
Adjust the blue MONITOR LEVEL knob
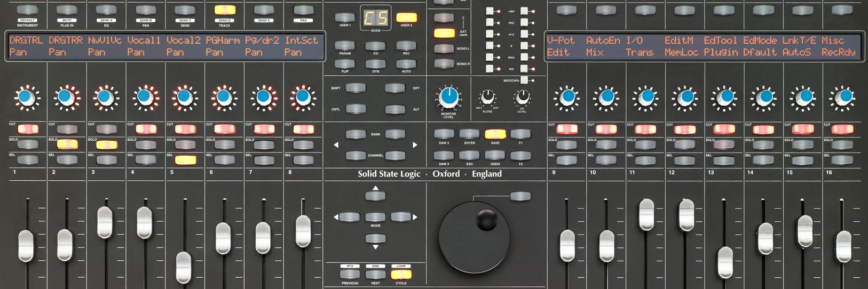449,97
